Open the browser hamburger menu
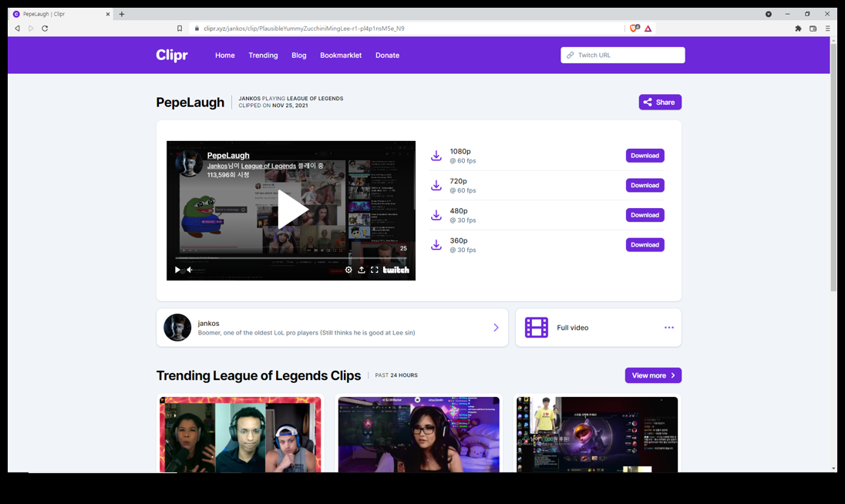The image size is (845, 504). coord(828,29)
